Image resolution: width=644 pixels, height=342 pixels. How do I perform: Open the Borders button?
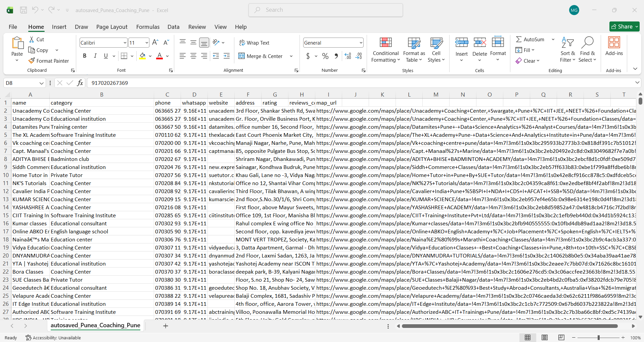124,56
